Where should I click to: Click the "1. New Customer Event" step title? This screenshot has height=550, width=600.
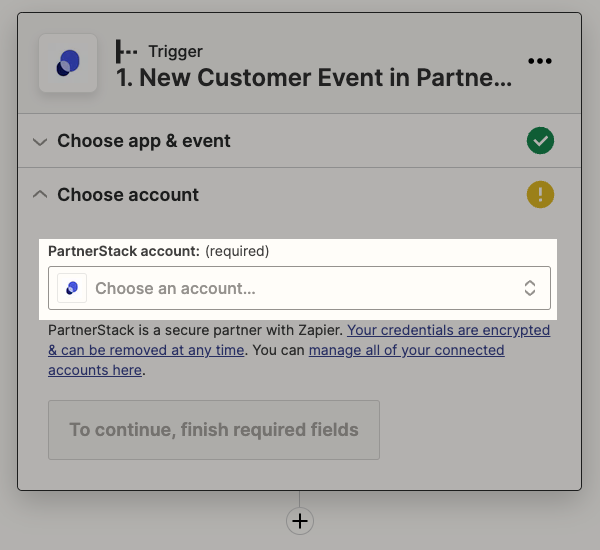315,78
